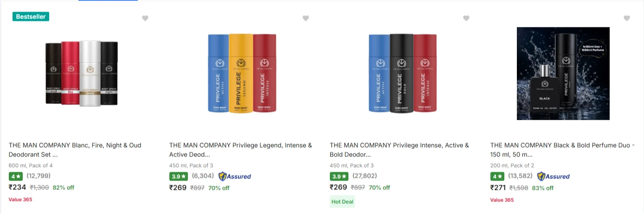644x214 pixels.
Task: Favorite the Black & Bold Perfume Duo
Action: pyautogui.click(x=627, y=18)
